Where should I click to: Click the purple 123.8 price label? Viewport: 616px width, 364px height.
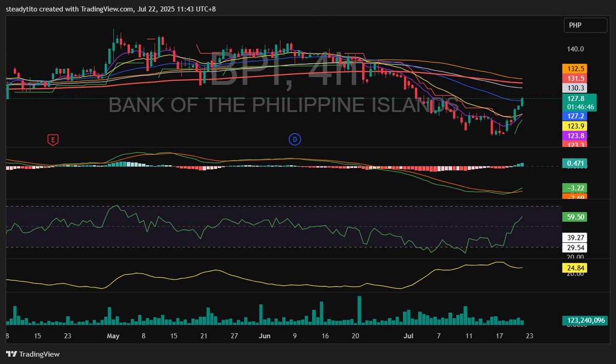[574, 136]
